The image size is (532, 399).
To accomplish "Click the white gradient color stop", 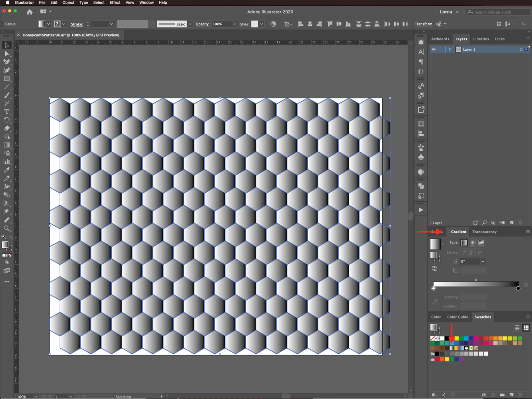I will 433,288.
